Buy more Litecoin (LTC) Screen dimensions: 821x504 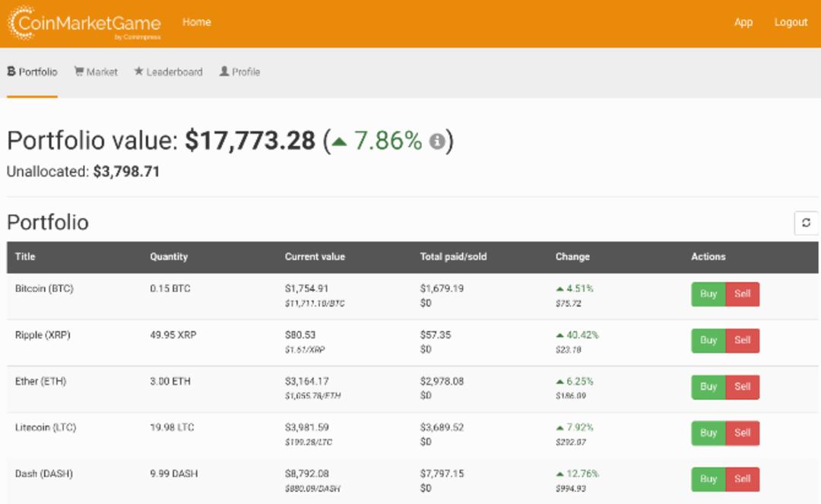click(x=708, y=433)
